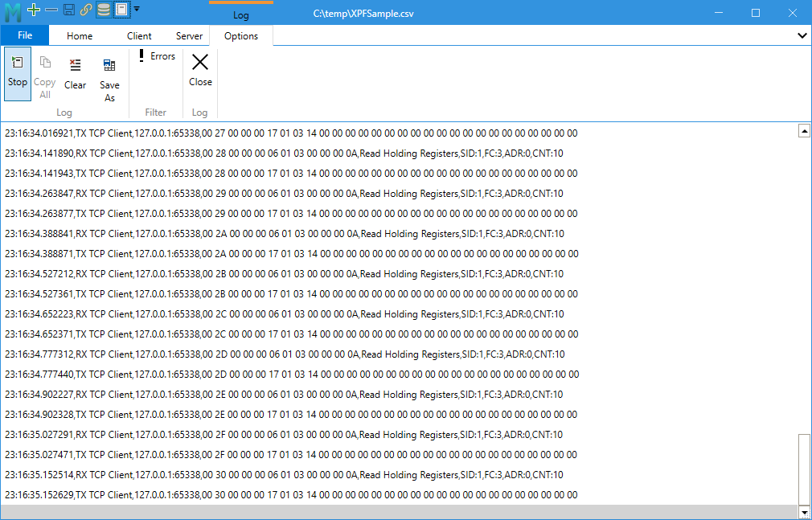Select the log line timestamped 23:16:34.777312
Image resolution: width=812 pixels, height=520 pixels.
point(285,354)
